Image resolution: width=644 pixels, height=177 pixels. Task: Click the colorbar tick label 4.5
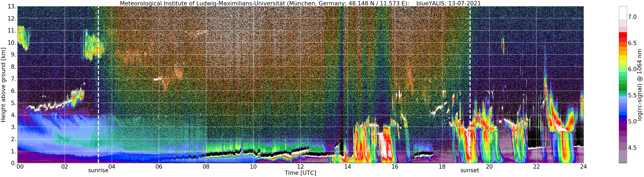632,148
